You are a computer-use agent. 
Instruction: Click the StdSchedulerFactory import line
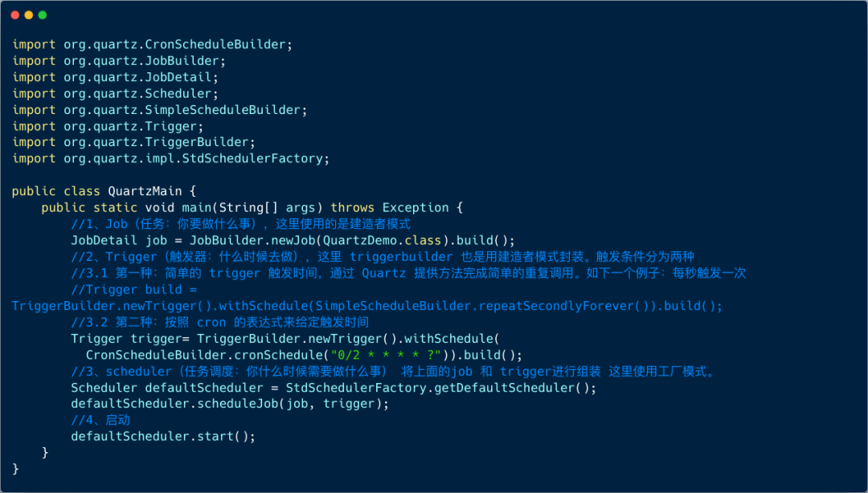tap(170, 159)
